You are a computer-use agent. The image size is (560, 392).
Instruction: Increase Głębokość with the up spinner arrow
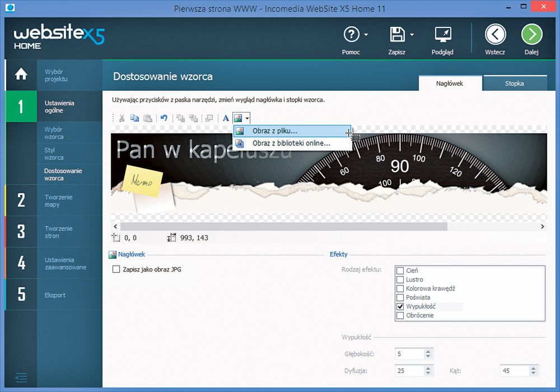428,351
